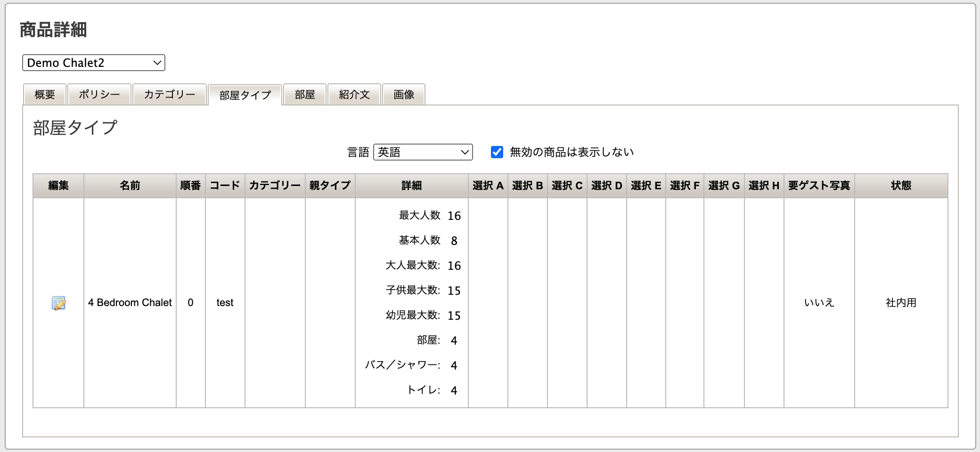Click the 要ゲスト写真 column header
The height and width of the screenshot is (452, 980).
pyautogui.click(x=819, y=186)
